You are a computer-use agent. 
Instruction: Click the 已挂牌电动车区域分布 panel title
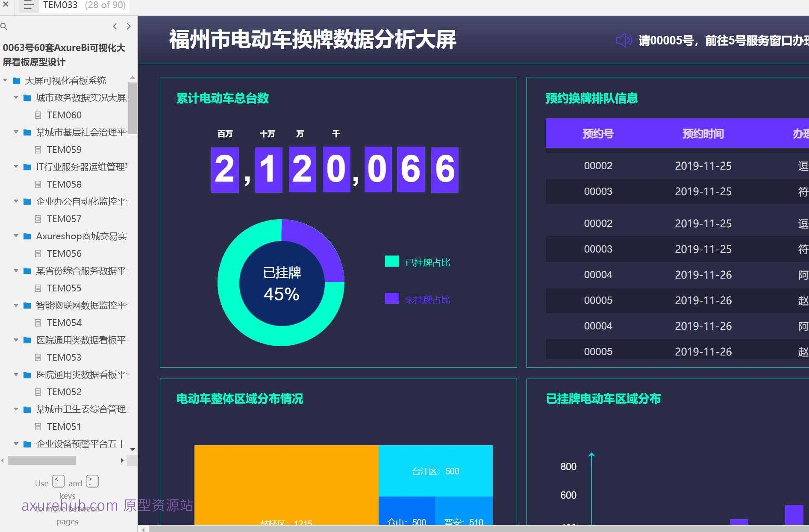tap(603, 399)
